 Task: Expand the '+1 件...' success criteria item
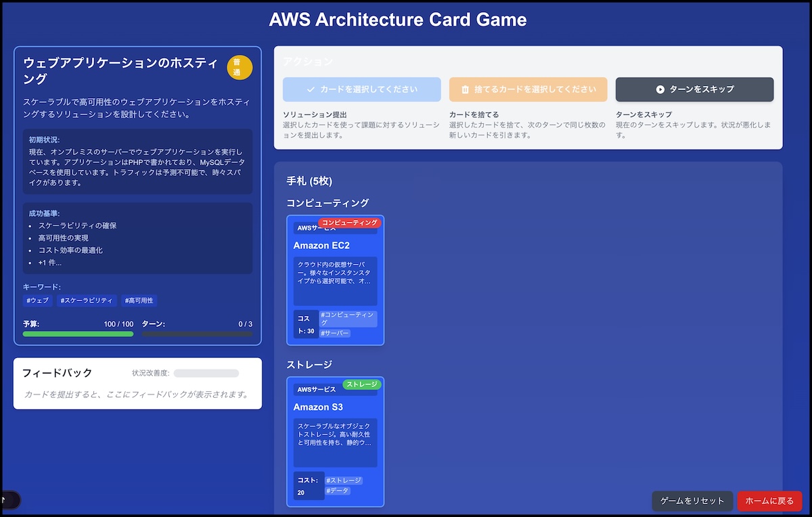[50, 263]
